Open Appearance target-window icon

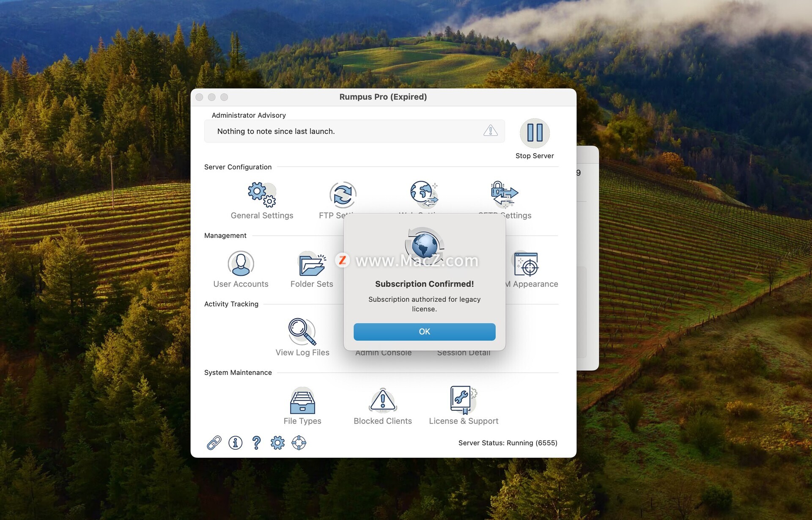[x=526, y=264]
